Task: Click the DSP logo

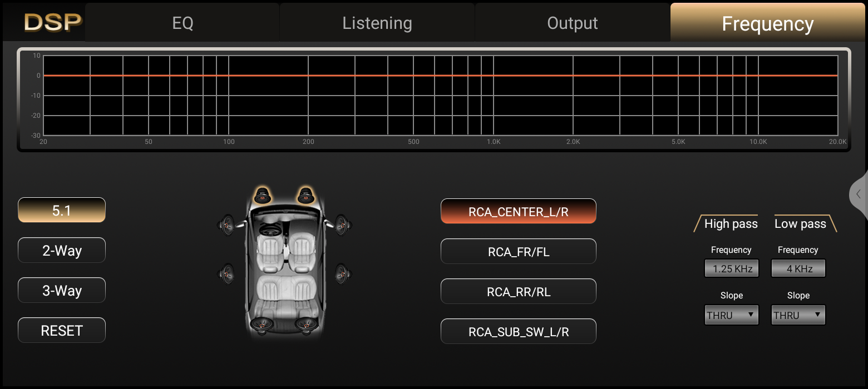Action: 53,22
